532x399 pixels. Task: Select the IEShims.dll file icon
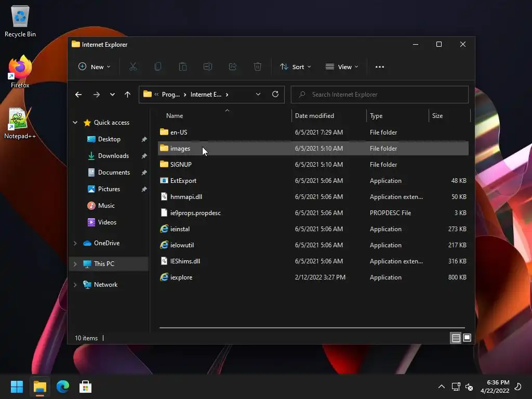164,261
